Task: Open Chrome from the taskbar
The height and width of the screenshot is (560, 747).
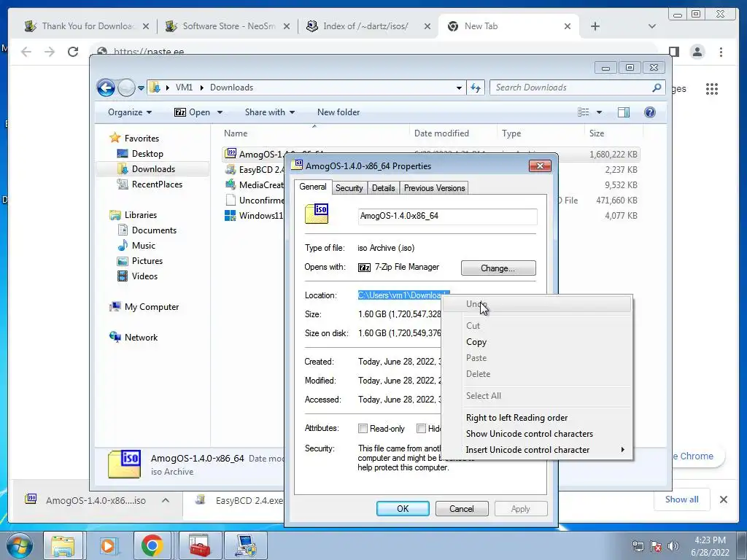Action: pos(152,545)
